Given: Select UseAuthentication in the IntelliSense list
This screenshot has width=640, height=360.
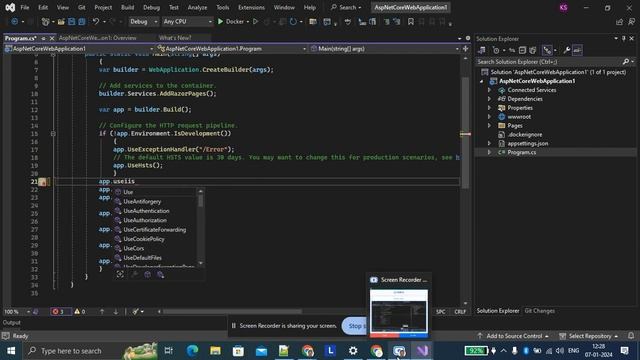Looking at the screenshot, I should click(x=146, y=211).
